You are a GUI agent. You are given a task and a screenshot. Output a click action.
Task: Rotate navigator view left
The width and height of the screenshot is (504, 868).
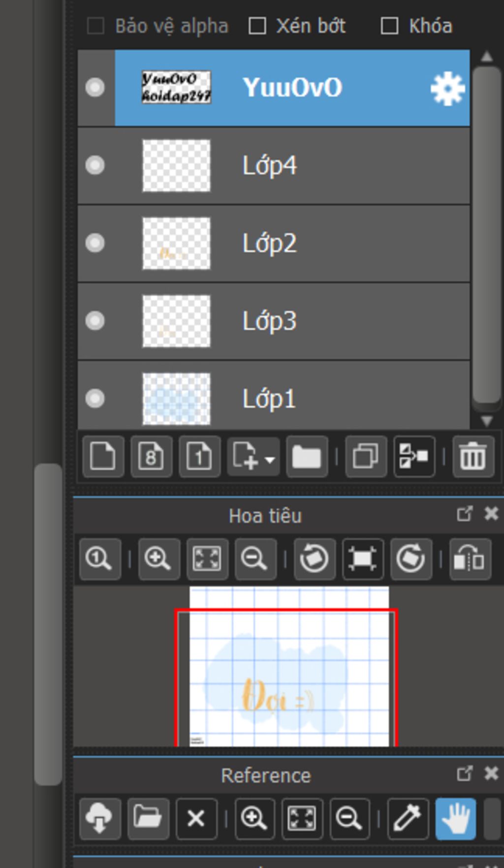coord(315,559)
